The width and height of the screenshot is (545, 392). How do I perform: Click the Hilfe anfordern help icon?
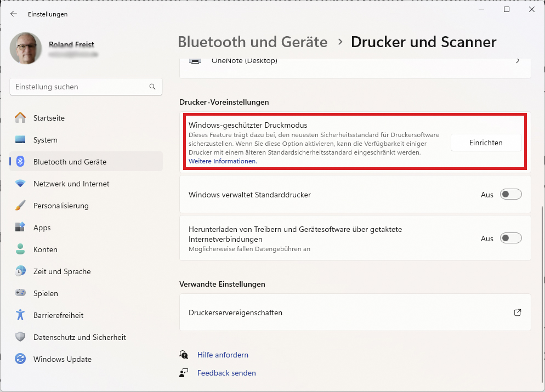click(x=184, y=355)
